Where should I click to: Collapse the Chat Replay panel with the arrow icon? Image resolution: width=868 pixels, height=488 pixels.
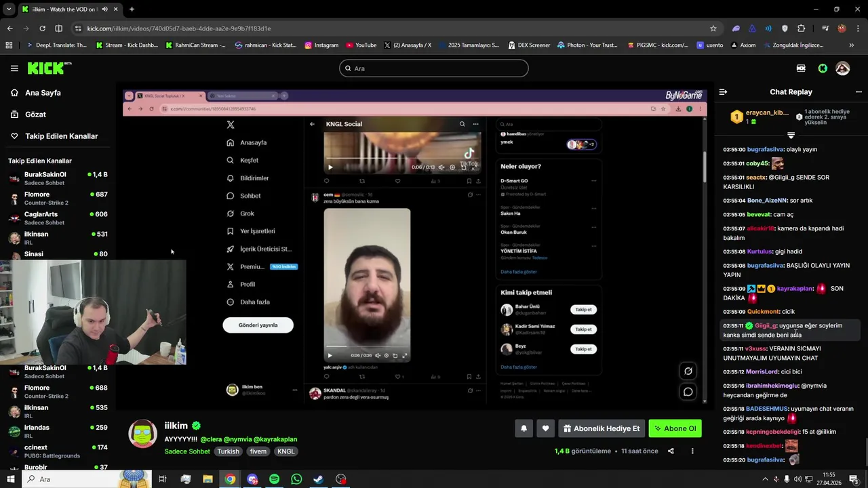723,92
